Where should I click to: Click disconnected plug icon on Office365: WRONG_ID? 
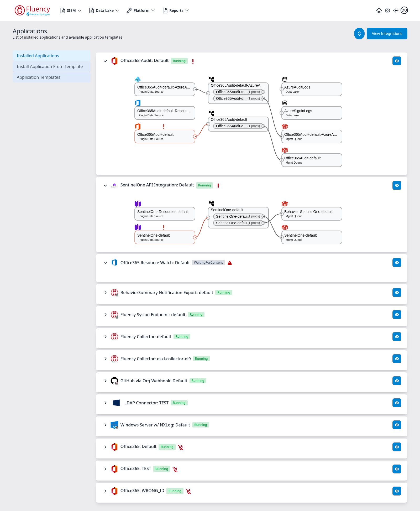188,491
